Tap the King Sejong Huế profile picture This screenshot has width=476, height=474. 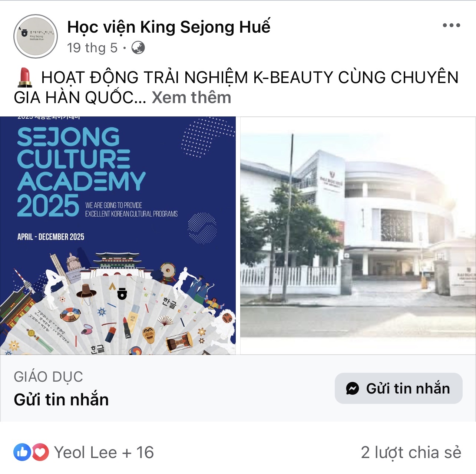(36, 36)
